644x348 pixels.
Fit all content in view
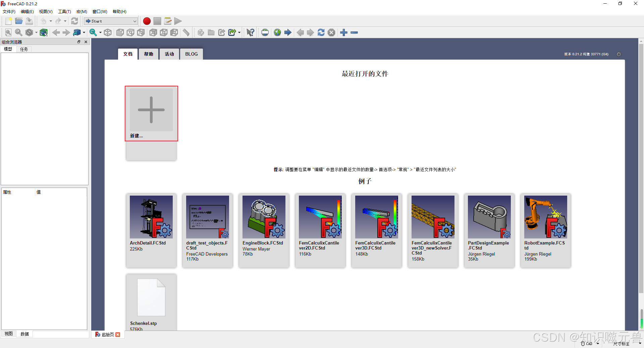[8, 32]
